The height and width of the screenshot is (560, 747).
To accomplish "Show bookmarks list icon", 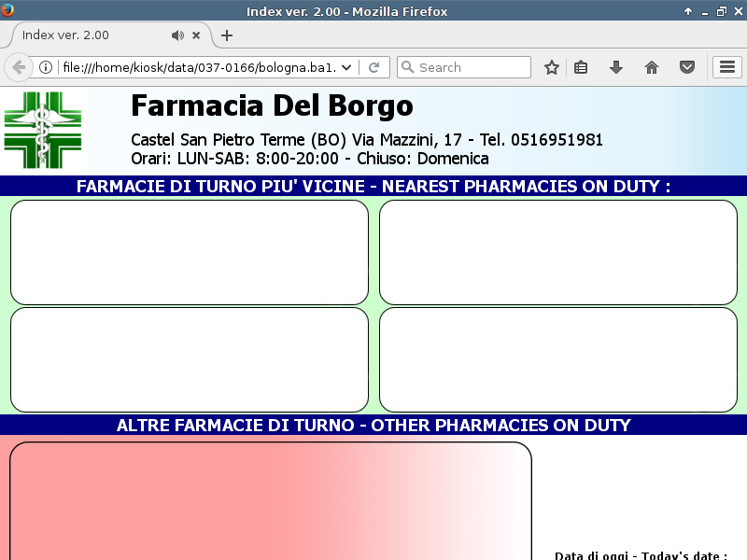I will (581, 67).
